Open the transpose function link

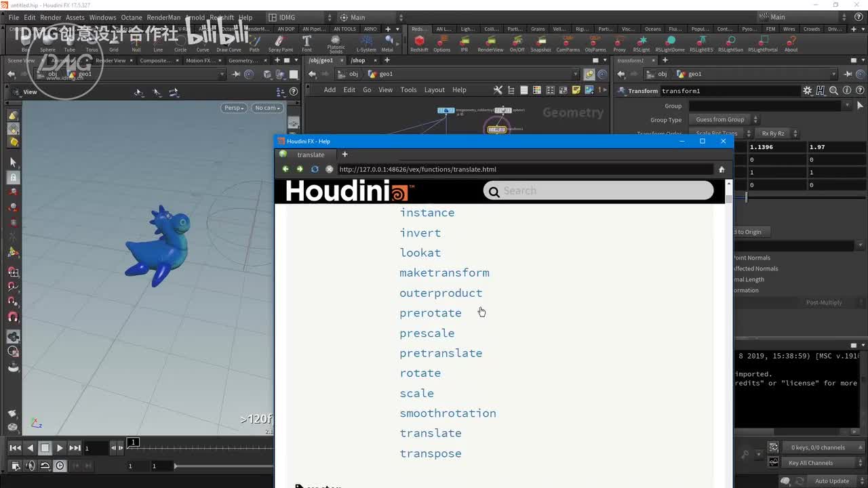tap(431, 453)
